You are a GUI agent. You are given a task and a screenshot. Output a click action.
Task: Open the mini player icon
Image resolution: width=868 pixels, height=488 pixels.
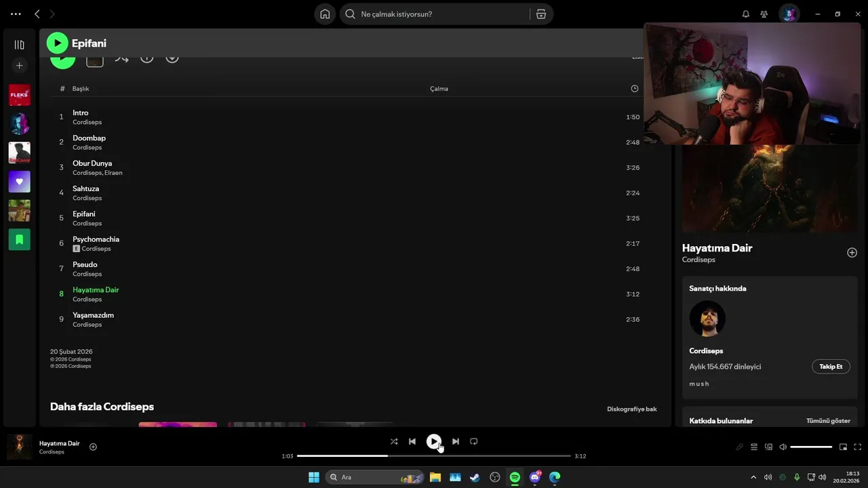pyautogui.click(x=843, y=447)
